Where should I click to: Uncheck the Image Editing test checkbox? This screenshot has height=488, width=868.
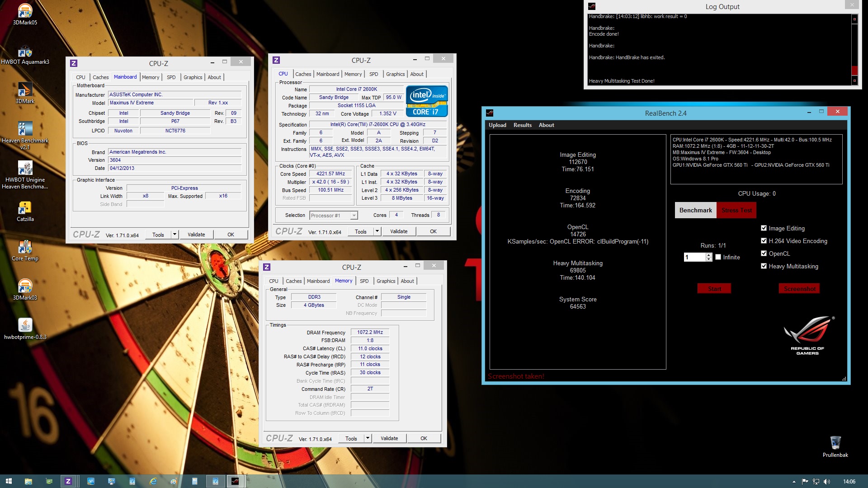[x=764, y=228]
